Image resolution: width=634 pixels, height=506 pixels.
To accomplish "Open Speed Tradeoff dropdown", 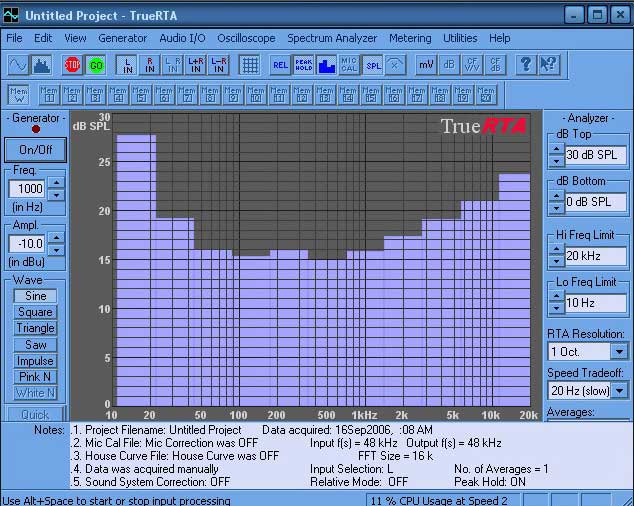I will pyautogui.click(x=619, y=391).
